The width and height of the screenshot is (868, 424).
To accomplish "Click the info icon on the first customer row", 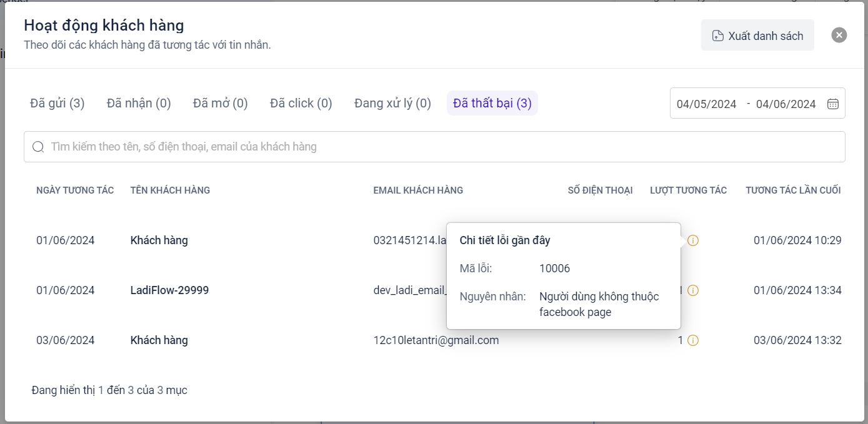I will click(692, 240).
